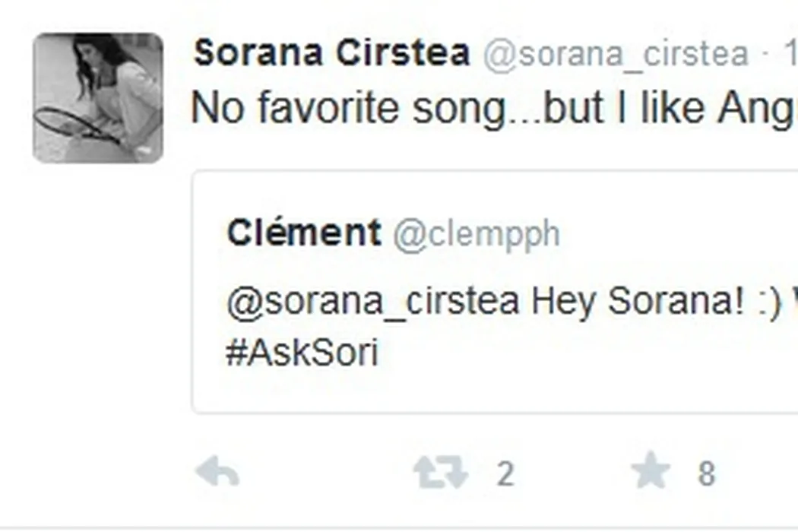Click the Clément display name

304,233
